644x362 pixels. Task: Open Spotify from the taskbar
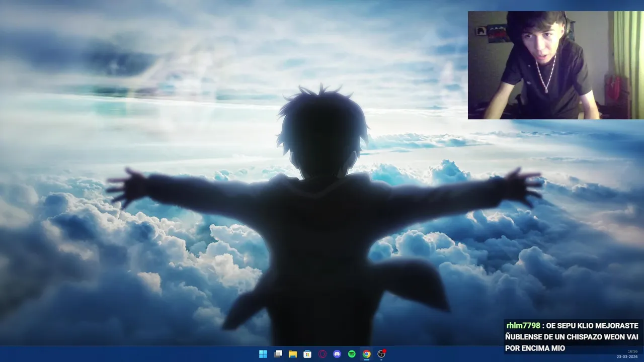[x=352, y=354]
